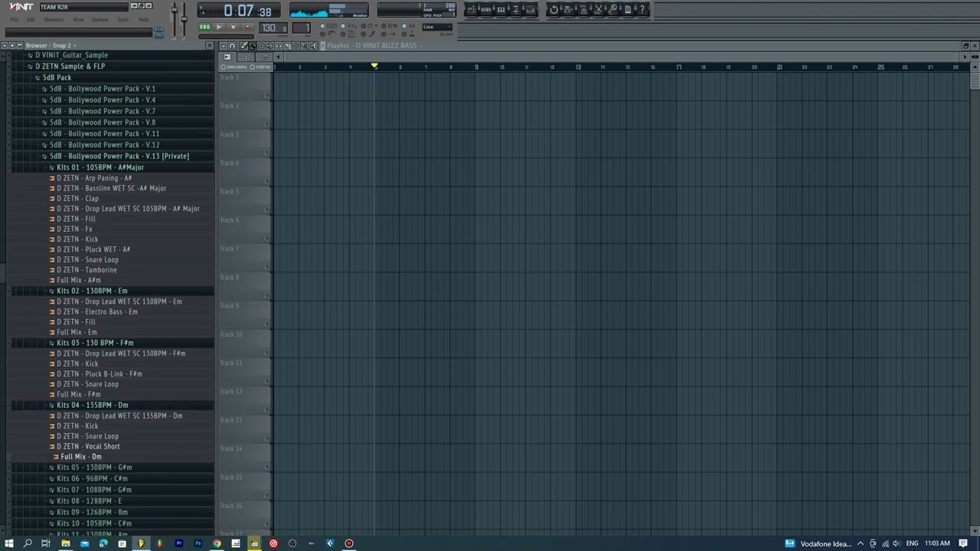
Task: Click the Undo history toolbar icon
Action: 554,10
